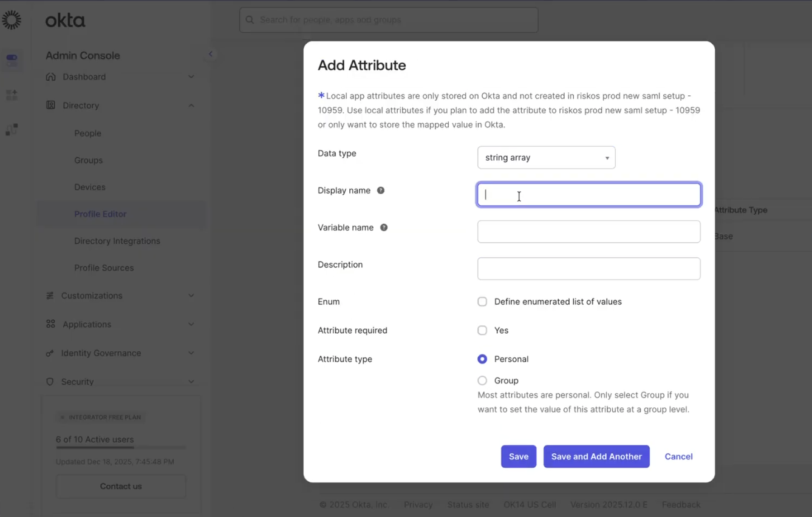The height and width of the screenshot is (517, 812).
Task: Click the 6 of 10 Active users text
Action: 95,439
